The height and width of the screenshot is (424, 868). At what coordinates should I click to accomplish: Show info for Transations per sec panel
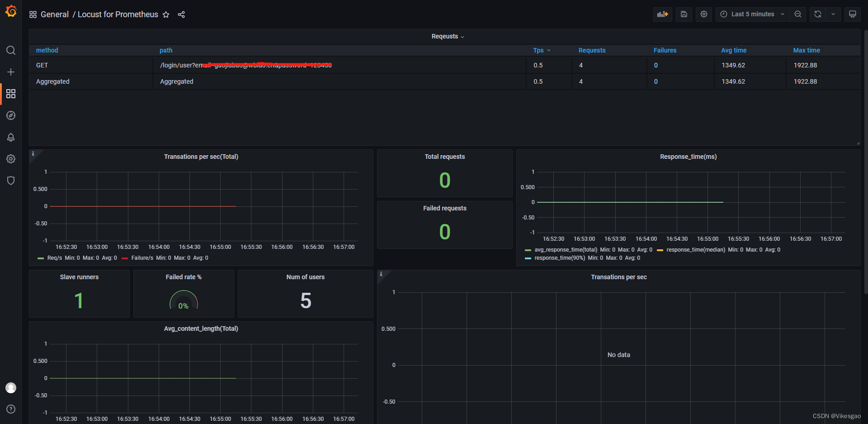381,274
